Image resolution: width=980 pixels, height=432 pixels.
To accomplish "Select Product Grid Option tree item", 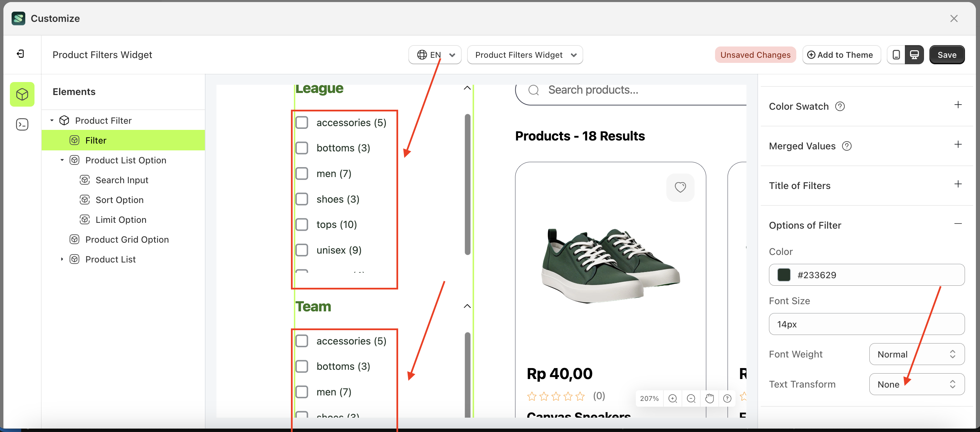I will (127, 239).
